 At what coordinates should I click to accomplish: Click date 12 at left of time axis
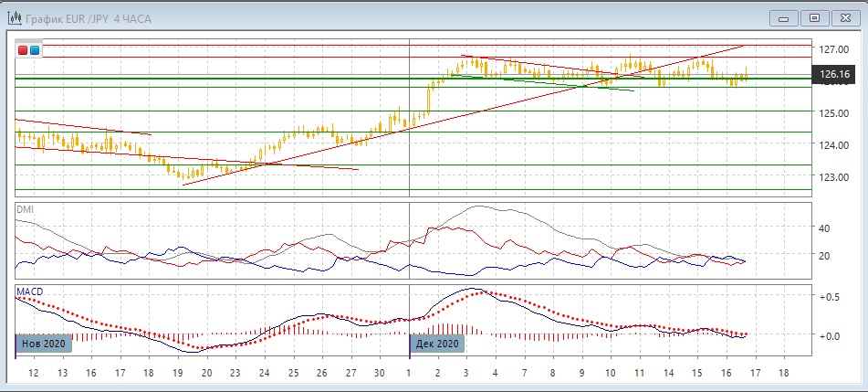[34, 375]
